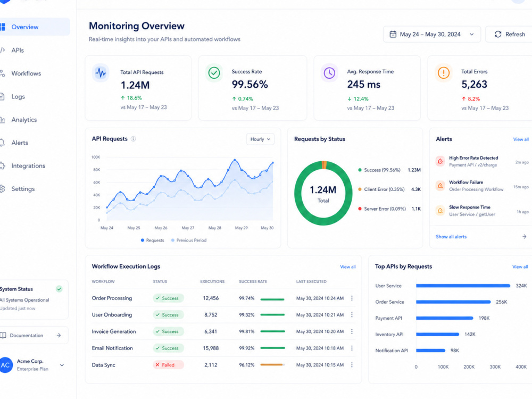The image size is (532, 399).
Task: Toggle the Requests legend item in chart
Action: pos(152,240)
